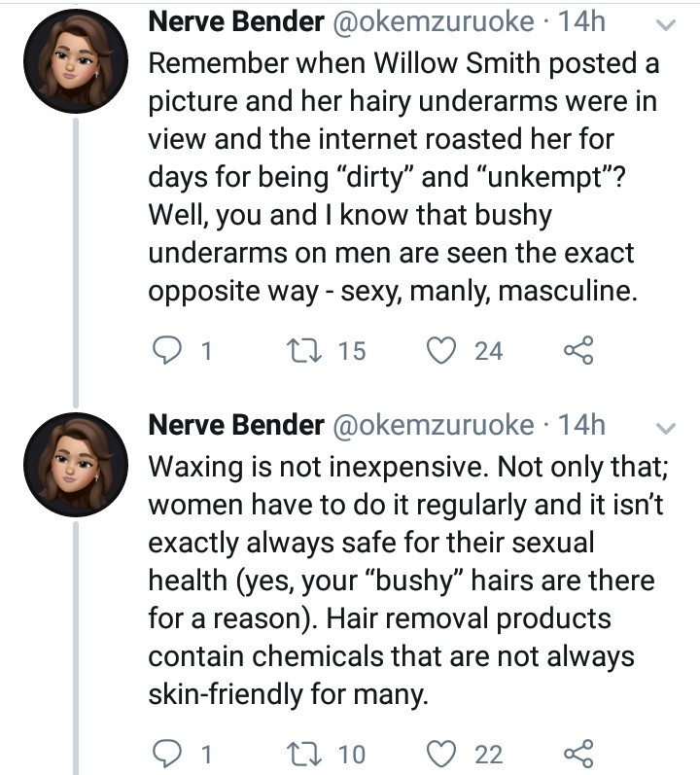Expand the options chevron on the waxing tweet
Screen dimensions: 700x775
tap(665, 428)
